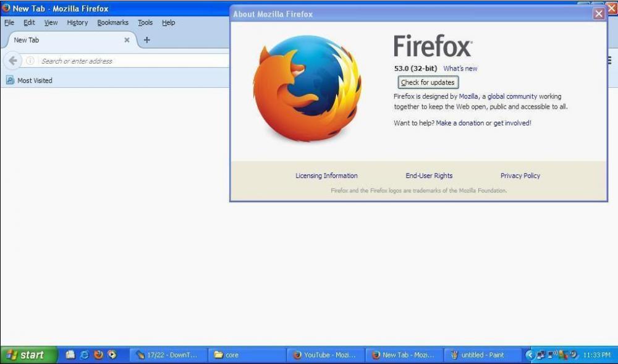Viewport: 618px width, 364px height.
Task: Close the New Tab tab
Action: (x=127, y=40)
